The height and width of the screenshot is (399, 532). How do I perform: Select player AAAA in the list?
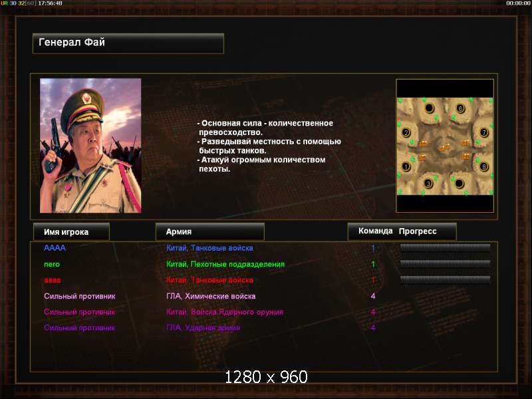[x=55, y=248]
